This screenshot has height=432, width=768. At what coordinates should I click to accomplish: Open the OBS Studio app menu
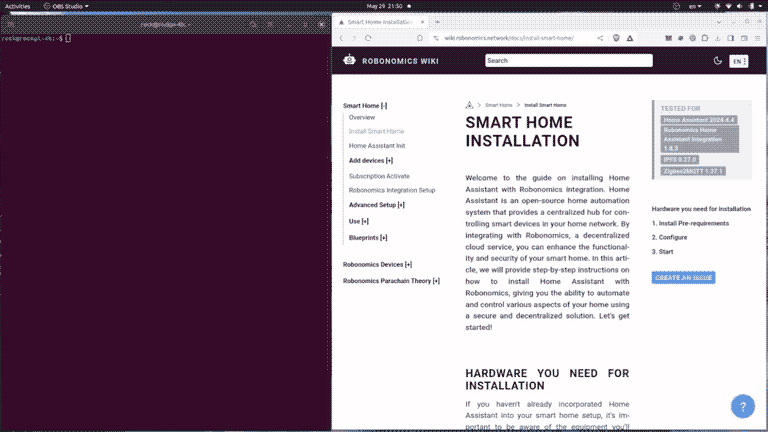click(x=66, y=6)
